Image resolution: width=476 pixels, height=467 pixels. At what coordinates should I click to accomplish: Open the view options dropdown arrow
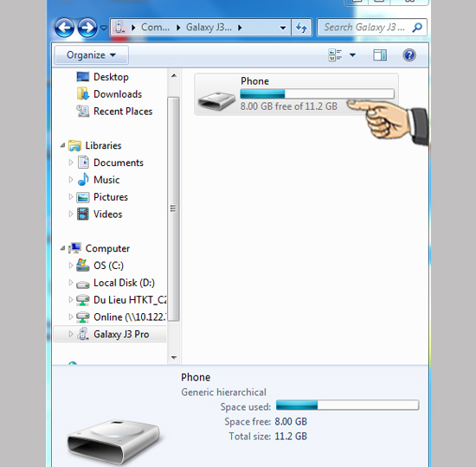[352, 55]
